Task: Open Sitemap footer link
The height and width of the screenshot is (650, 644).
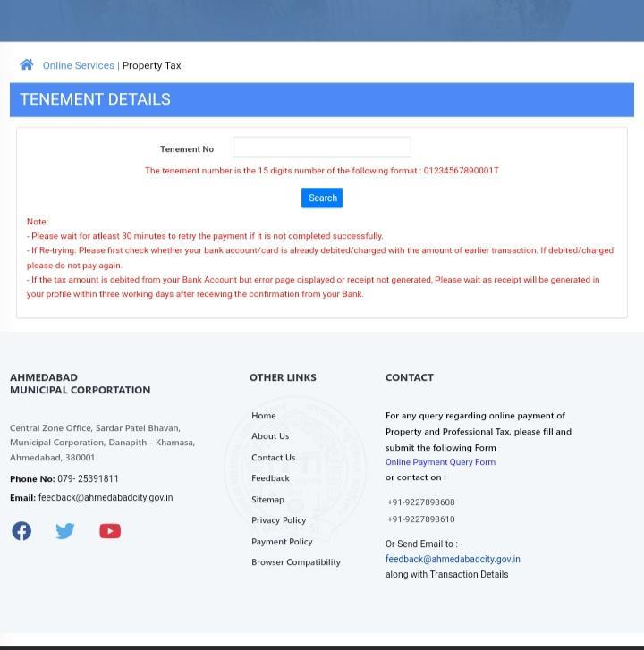Action: (x=267, y=500)
